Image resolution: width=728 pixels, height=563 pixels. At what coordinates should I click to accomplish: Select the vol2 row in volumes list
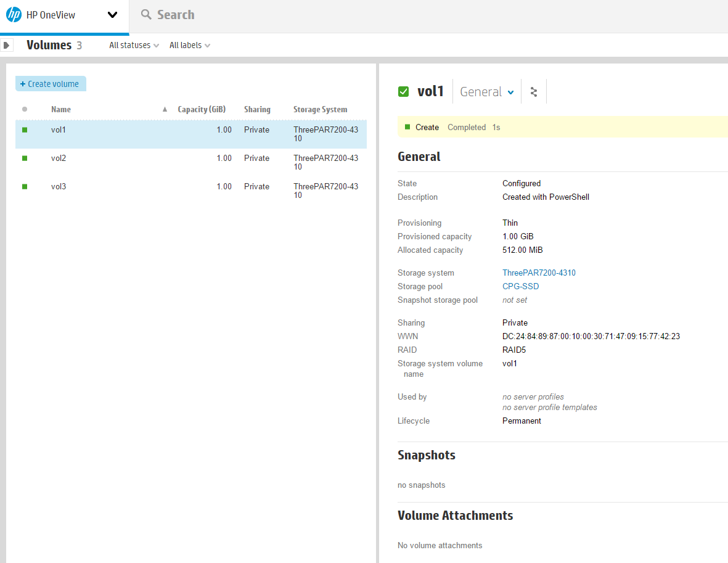pos(191,163)
